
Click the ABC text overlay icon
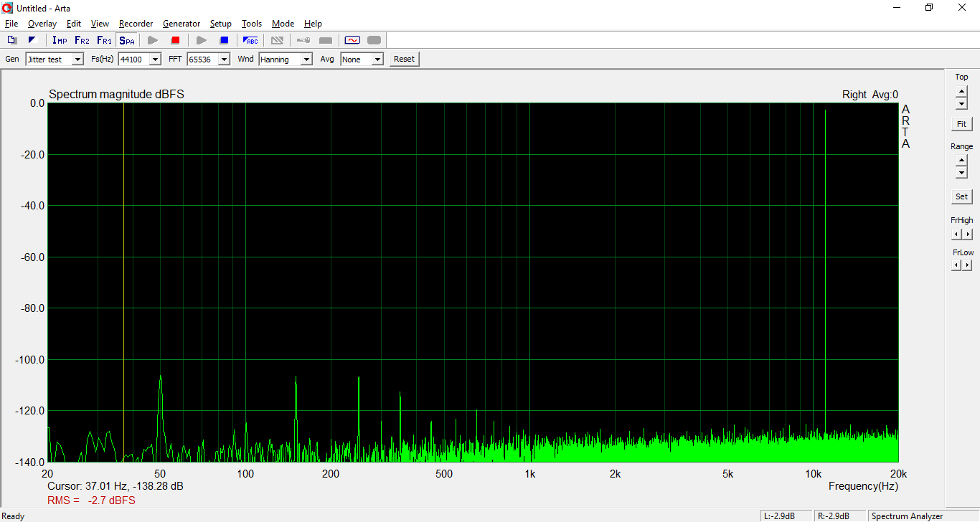point(250,40)
